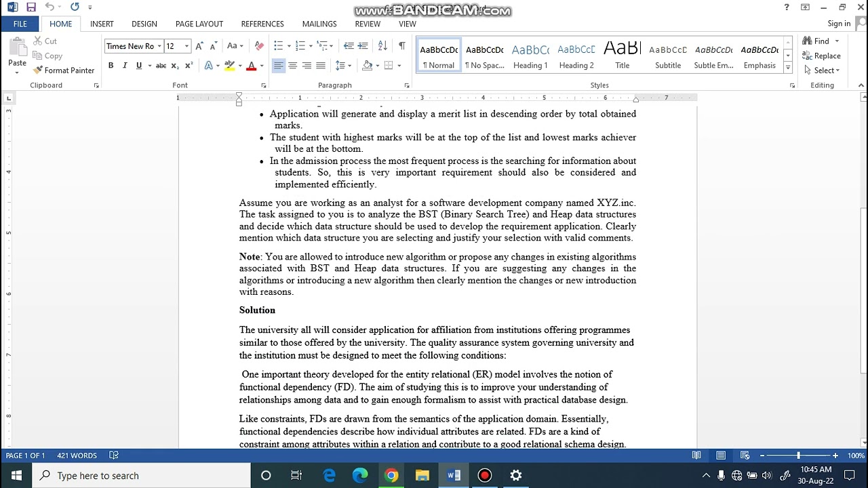Open Google Chrome from taskbar
Screen dimensions: 868x488
391,476
